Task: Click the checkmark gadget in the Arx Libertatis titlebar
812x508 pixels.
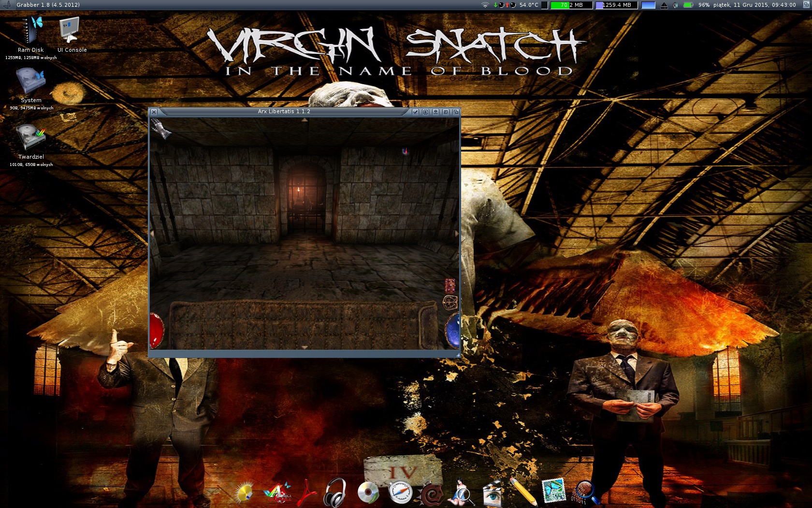Action: (x=415, y=112)
